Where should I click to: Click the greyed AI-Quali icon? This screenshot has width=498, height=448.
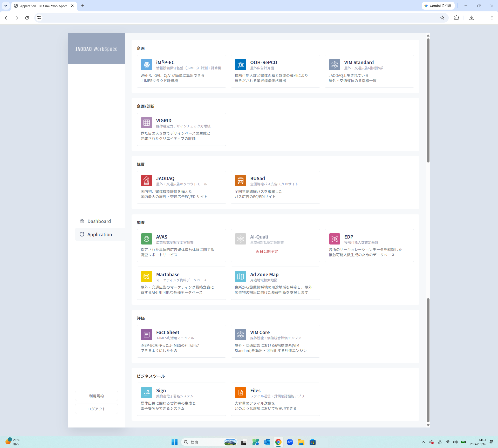click(240, 239)
